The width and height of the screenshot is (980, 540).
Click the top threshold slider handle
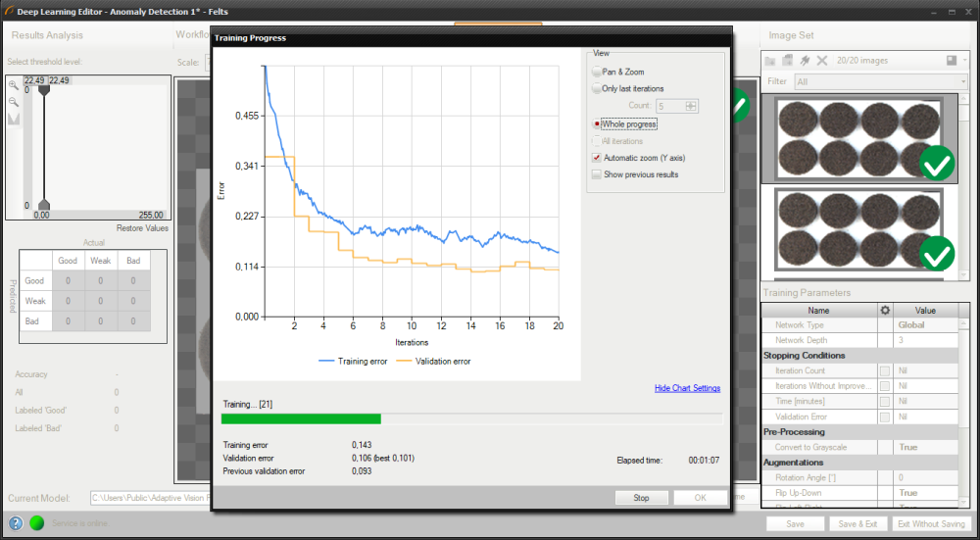[x=42, y=89]
